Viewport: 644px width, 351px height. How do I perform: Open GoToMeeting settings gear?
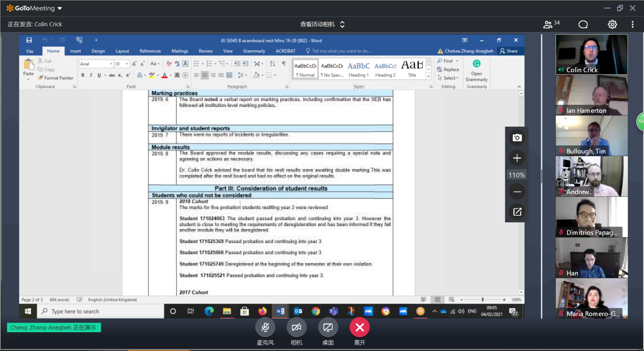612,24
